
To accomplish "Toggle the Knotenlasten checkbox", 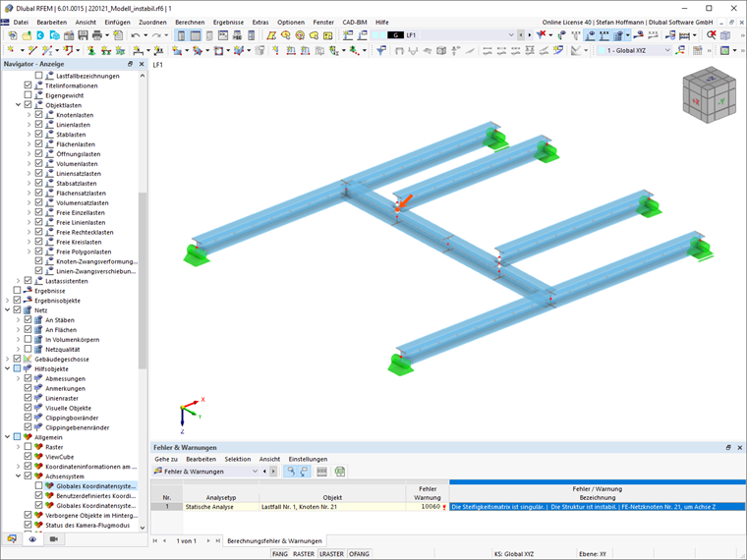I will pyautogui.click(x=39, y=115).
